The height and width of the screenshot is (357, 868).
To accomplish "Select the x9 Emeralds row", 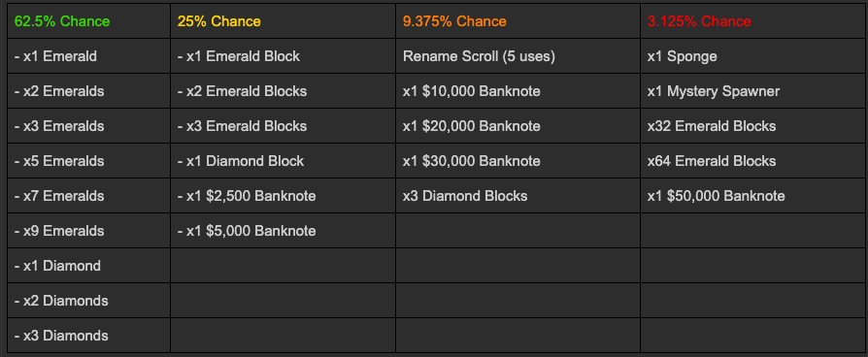I will point(88,231).
